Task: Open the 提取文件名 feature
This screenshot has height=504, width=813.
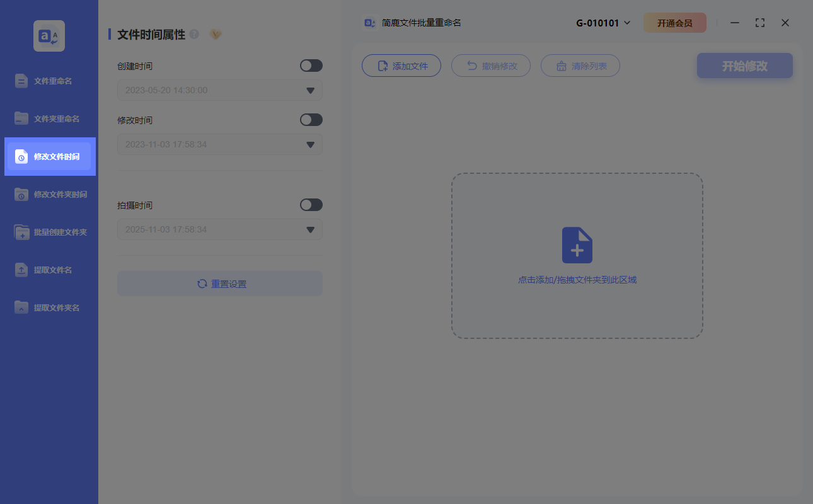Action: (49, 270)
